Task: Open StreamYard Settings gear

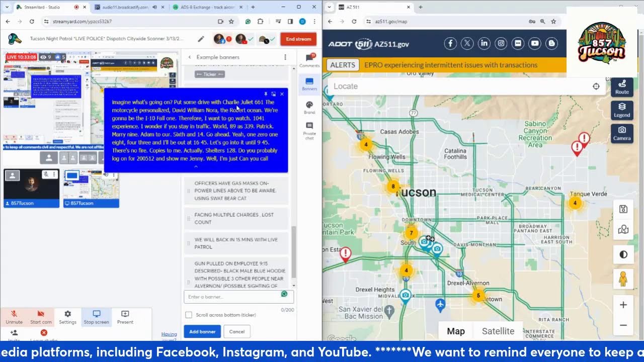Action: (67, 317)
